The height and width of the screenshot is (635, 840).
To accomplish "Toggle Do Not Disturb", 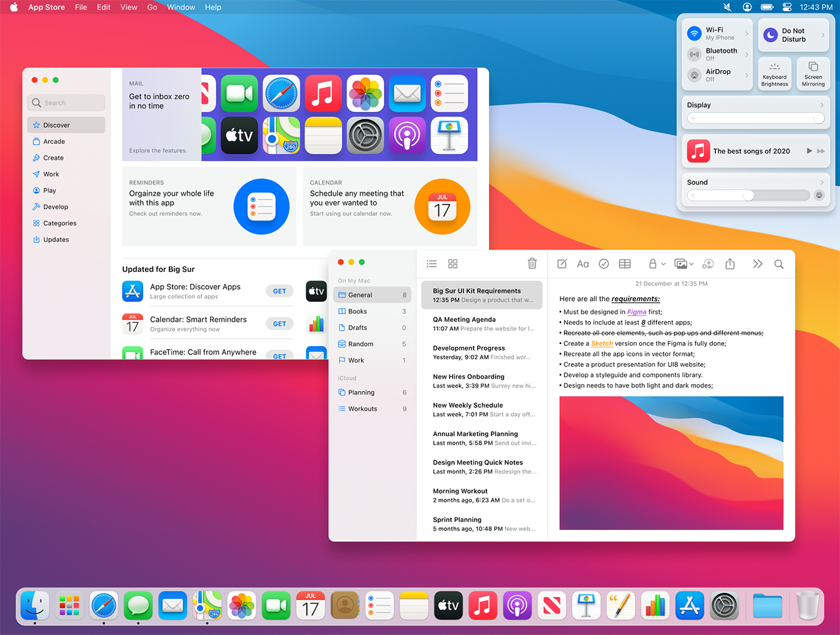I will [x=770, y=35].
